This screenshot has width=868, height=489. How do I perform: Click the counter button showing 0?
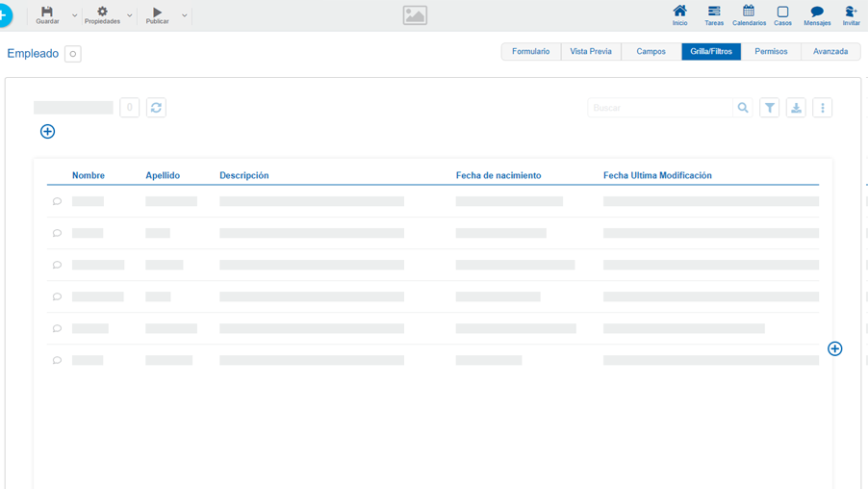(130, 108)
